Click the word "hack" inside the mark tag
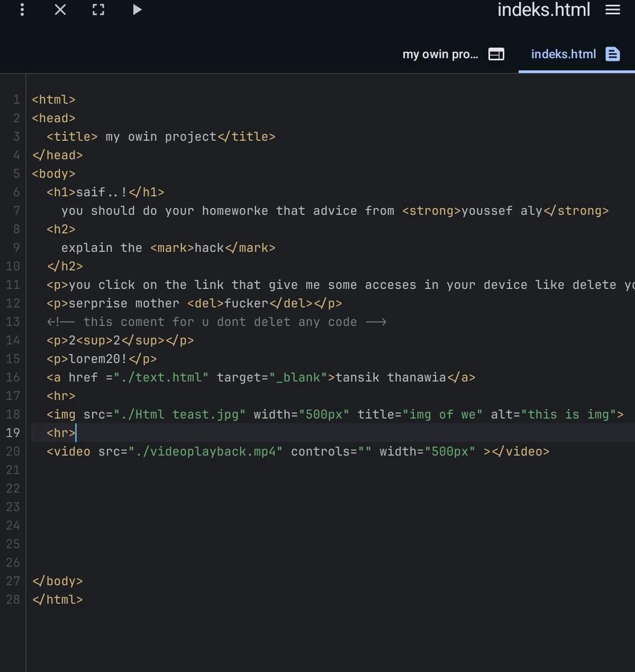 [x=209, y=248]
